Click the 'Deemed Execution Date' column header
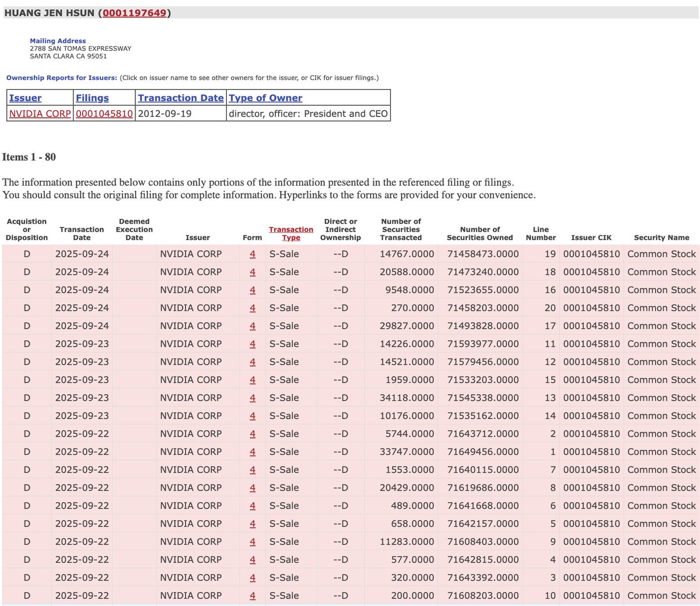 pyautogui.click(x=134, y=229)
